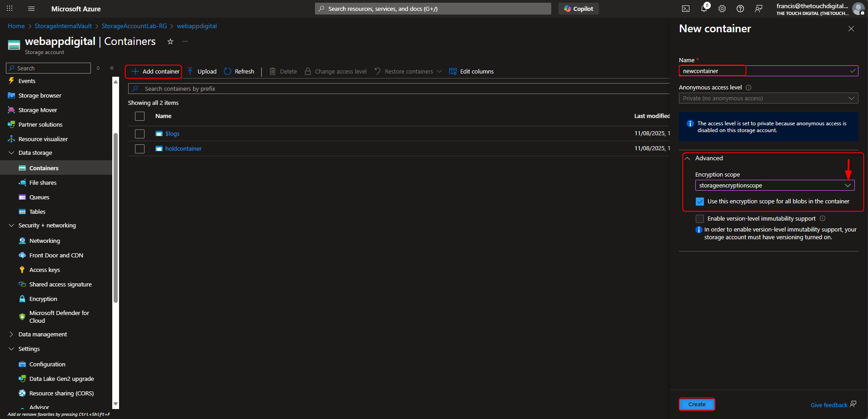Select the File shares item in sidebar
This screenshot has height=419, width=868.
click(x=43, y=182)
